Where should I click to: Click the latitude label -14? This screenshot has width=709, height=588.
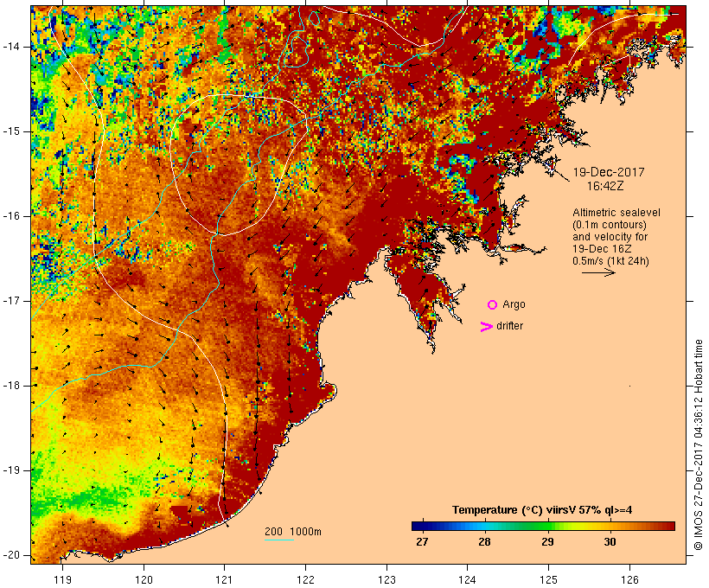coord(11,47)
